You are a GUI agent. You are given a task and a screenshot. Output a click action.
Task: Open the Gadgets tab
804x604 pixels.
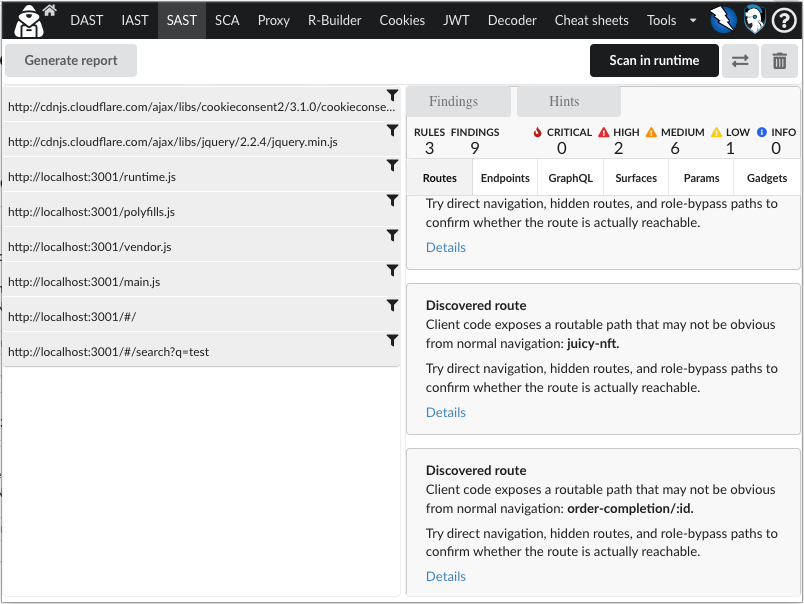click(766, 177)
